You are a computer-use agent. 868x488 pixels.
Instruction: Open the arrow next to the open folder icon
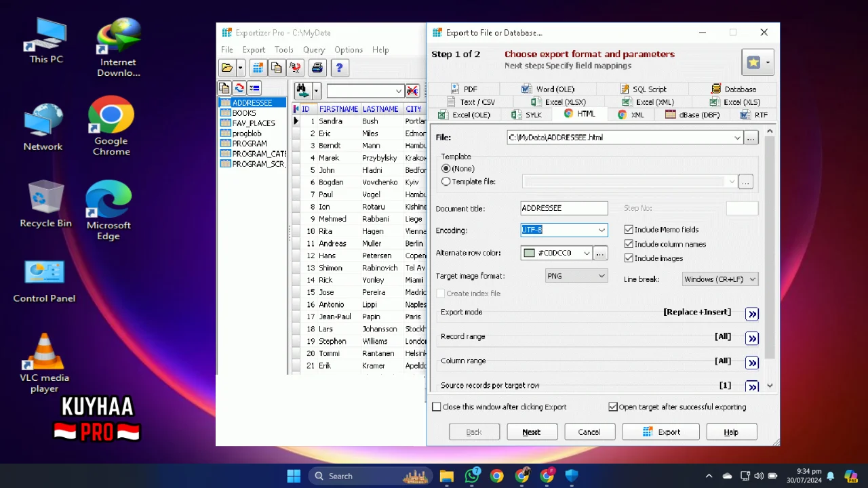240,68
